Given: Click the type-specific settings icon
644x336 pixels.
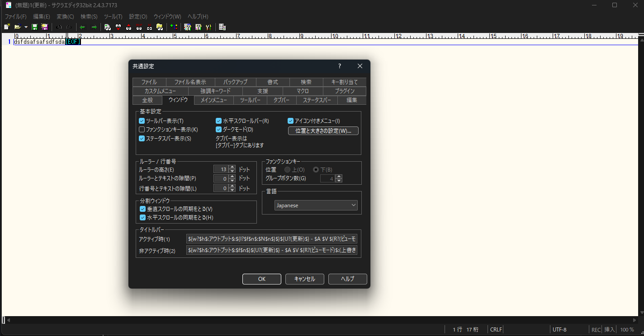Looking at the screenshot, I should [198, 27].
